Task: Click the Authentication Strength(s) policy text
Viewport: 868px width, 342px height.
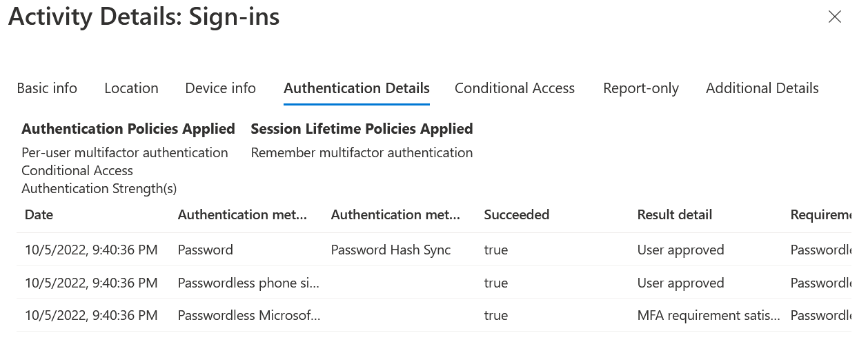Action: (99, 188)
